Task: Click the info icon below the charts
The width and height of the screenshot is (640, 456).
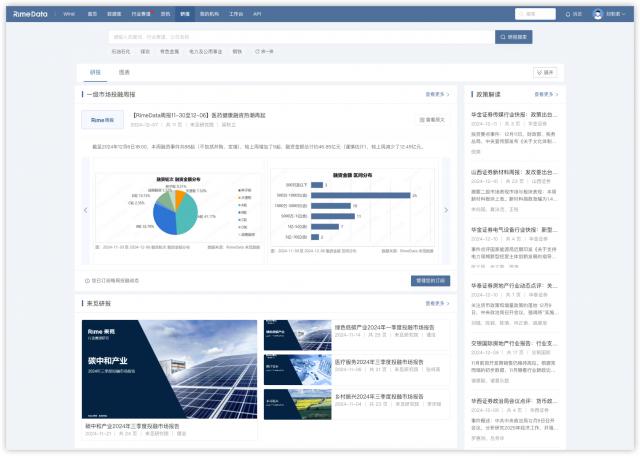Action: tap(88, 280)
